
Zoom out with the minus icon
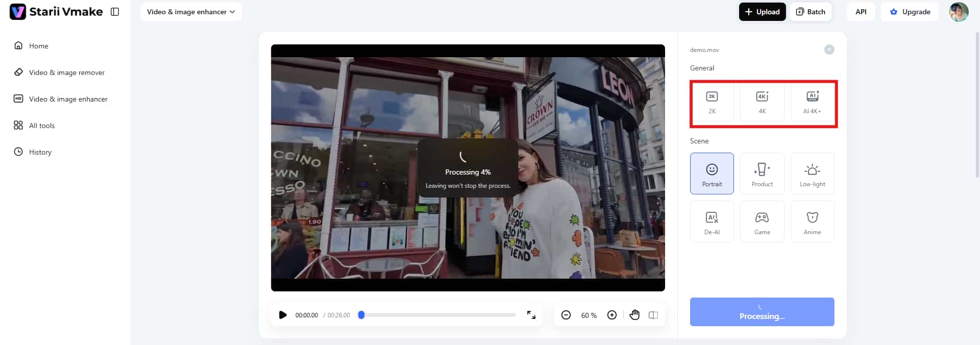tap(566, 315)
